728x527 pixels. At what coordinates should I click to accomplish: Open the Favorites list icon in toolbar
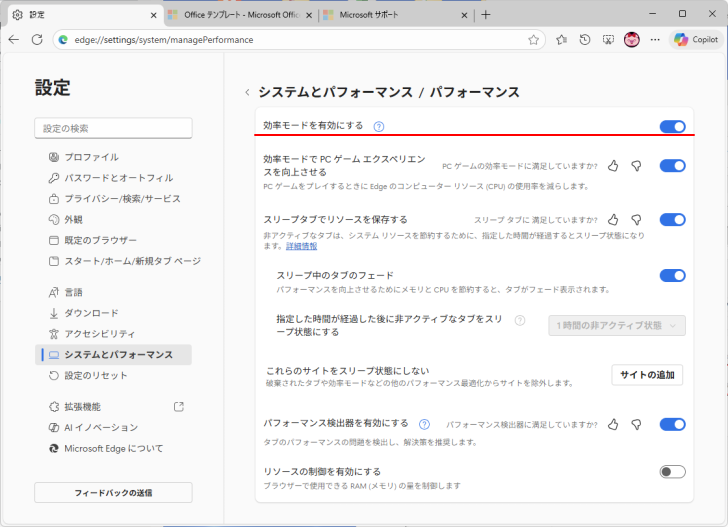(x=562, y=40)
